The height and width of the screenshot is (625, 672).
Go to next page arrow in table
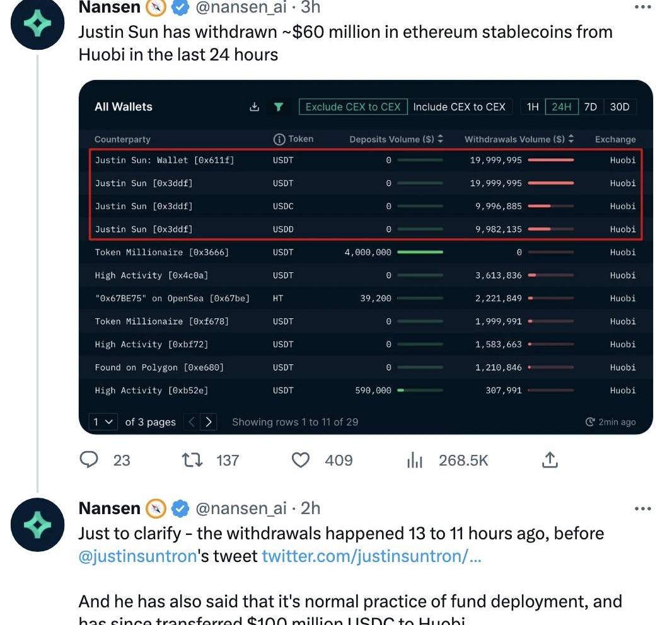pyautogui.click(x=208, y=422)
